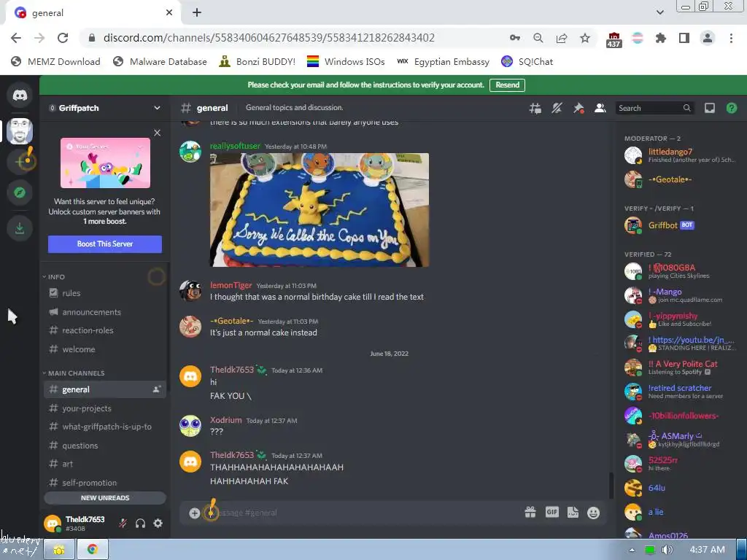This screenshot has width=747, height=560.
Task: Open the Pokemon cake image attachment
Action: (x=320, y=210)
